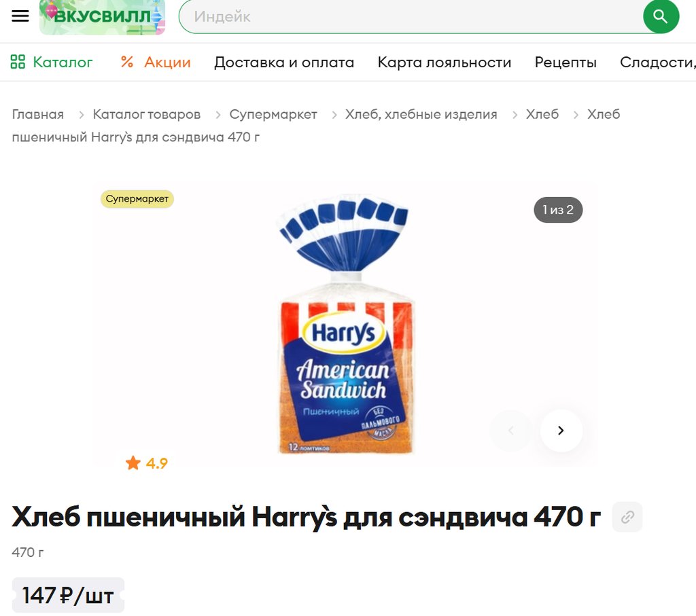
Task: Copy product link via chain icon
Action: [x=627, y=517]
